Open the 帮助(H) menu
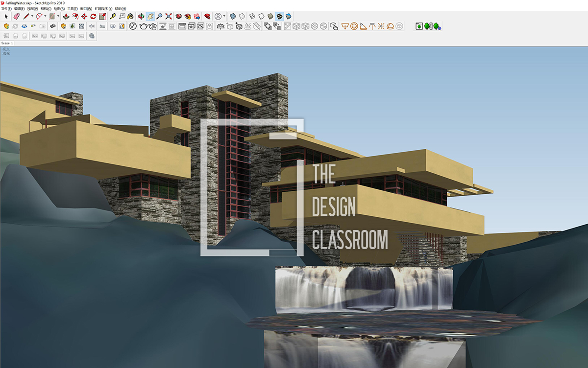Image resolution: width=588 pixels, height=368 pixels. (121, 9)
